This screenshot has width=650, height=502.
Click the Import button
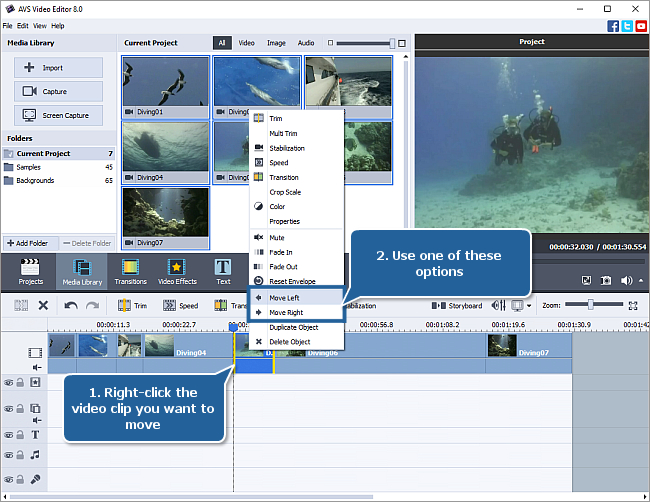tap(58, 68)
